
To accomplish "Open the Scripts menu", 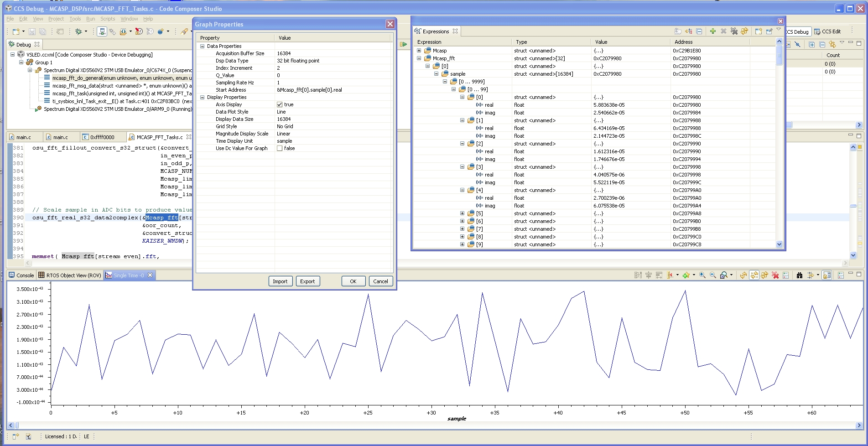I will (108, 19).
